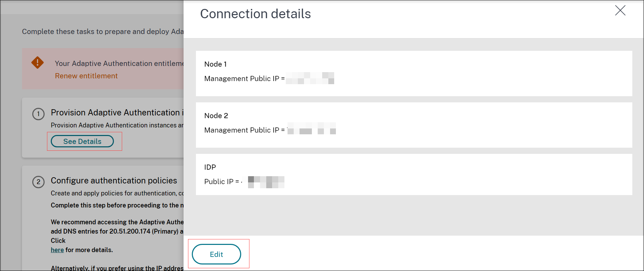
Task: Select the step 2 circle indicator
Action: [x=38, y=182]
